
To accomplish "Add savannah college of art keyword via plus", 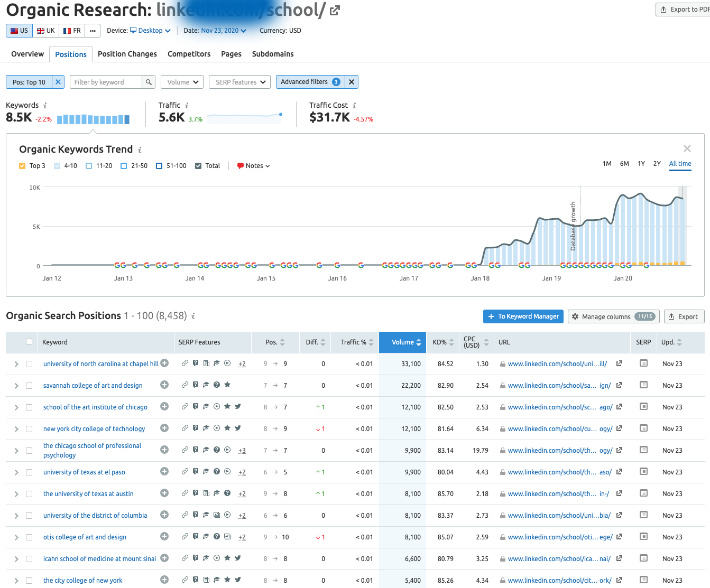I will [164, 385].
